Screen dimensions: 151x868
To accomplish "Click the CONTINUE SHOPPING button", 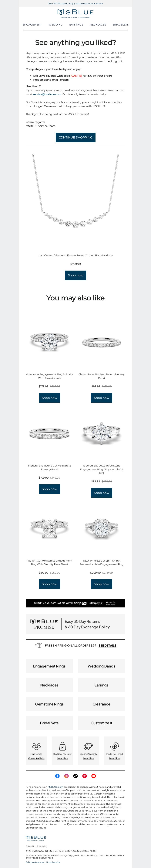I will [x=75, y=138].
